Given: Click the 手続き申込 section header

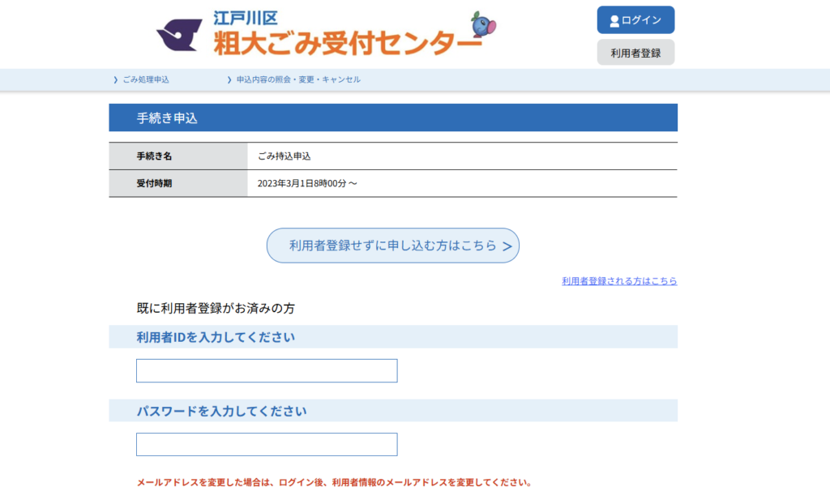Looking at the screenshot, I should [167, 118].
